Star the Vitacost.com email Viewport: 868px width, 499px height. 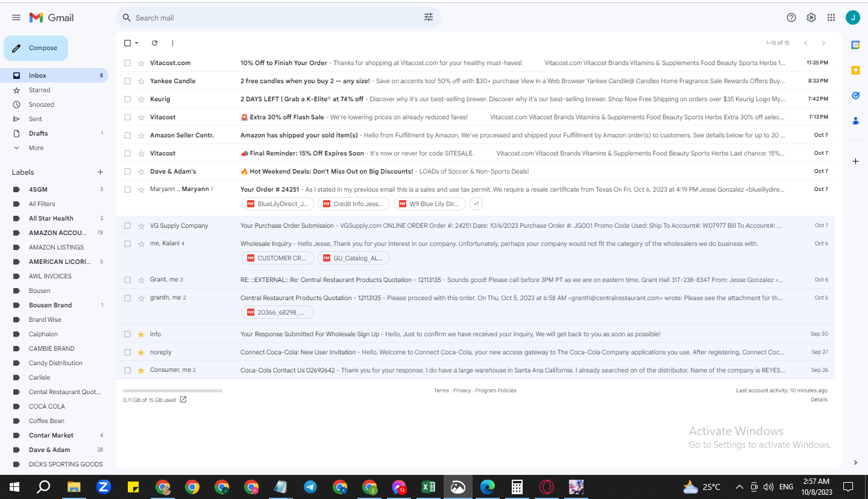141,63
